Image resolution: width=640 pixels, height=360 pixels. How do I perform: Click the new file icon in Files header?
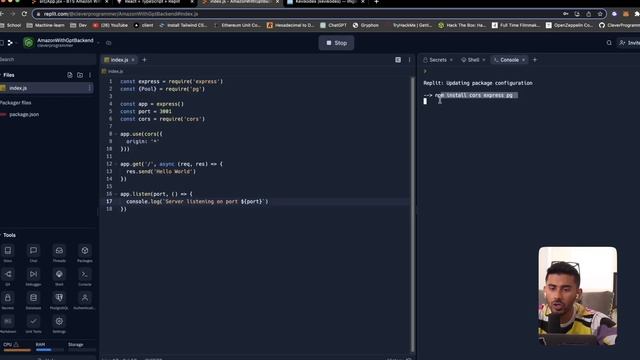coord(70,75)
